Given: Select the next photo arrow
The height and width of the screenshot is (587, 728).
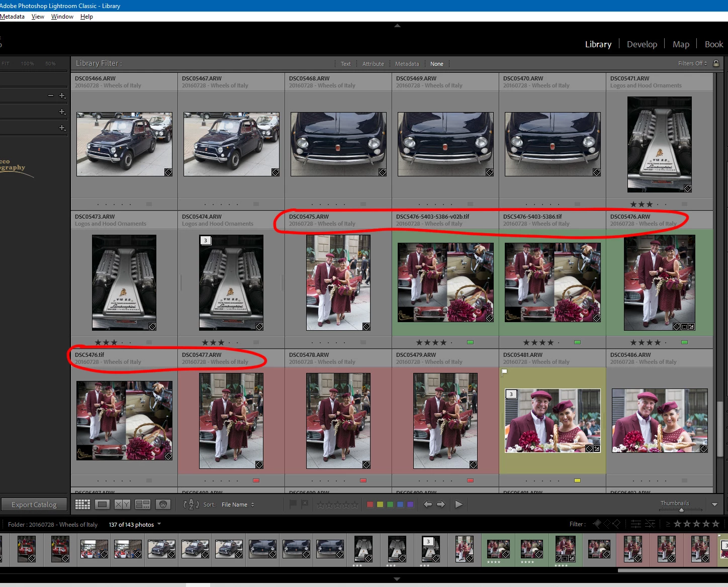Looking at the screenshot, I should pos(441,504).
